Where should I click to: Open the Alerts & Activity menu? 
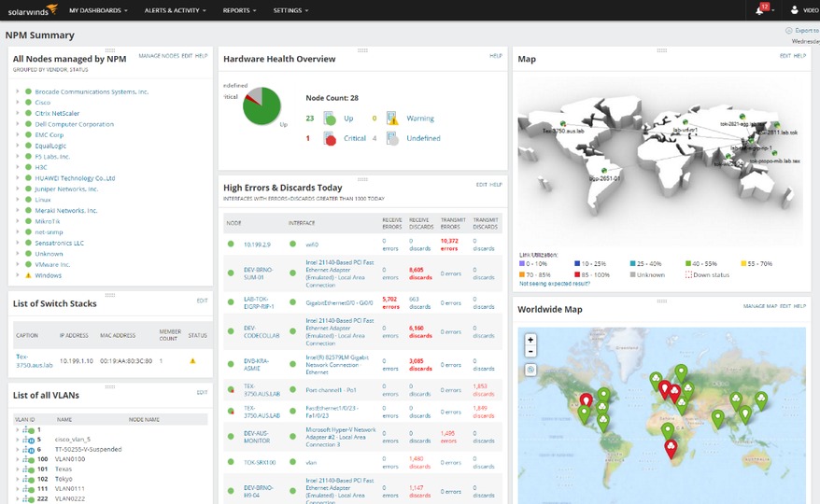(x=177, y=10)
